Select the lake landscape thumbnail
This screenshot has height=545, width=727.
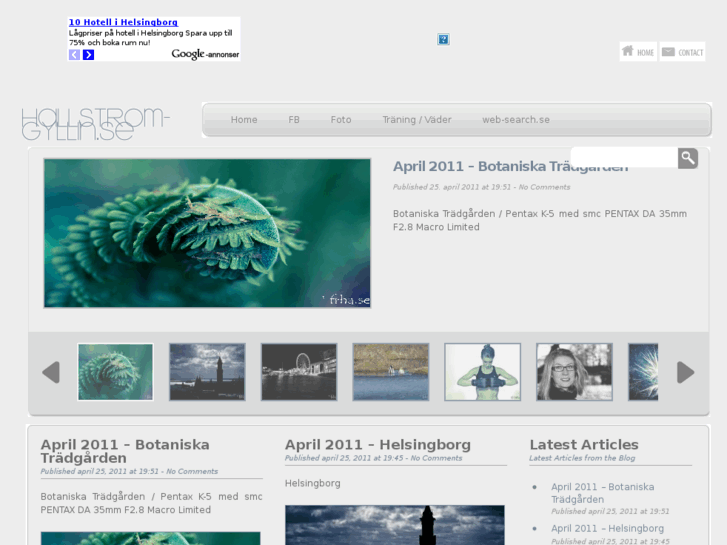391,372
